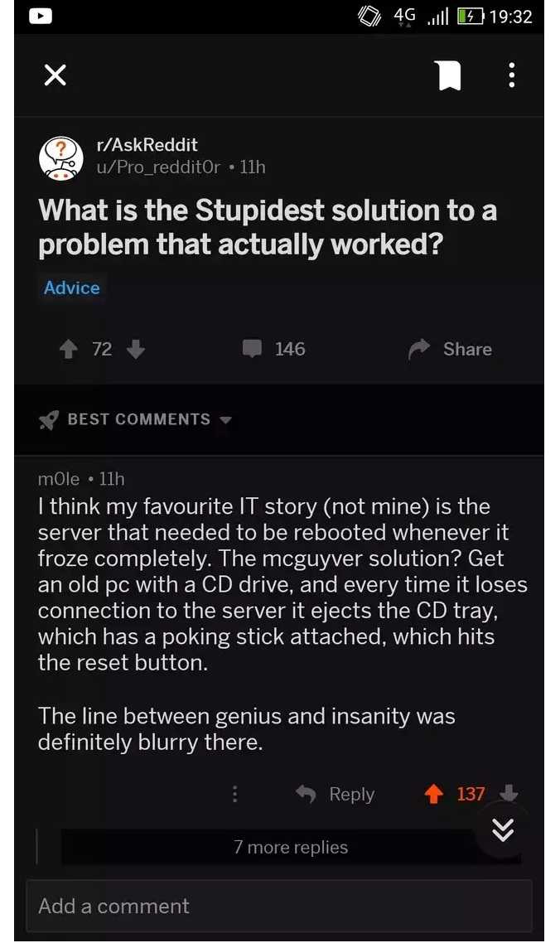This screenshot has height=943, width=560.
Task: Open m0le's commenter profile
Action: (58, 479)
